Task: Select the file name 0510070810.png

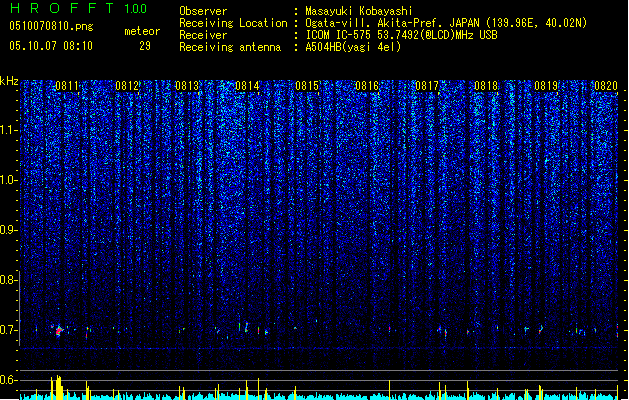Action: click(x=51, y=26)
